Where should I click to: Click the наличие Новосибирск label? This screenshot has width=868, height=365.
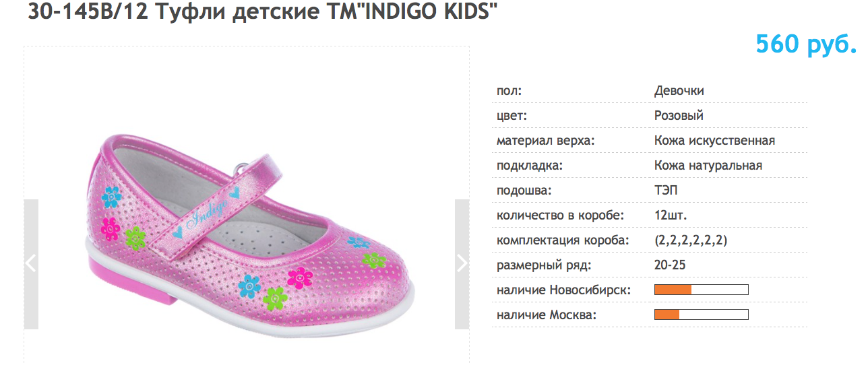[x=563, y=290]
